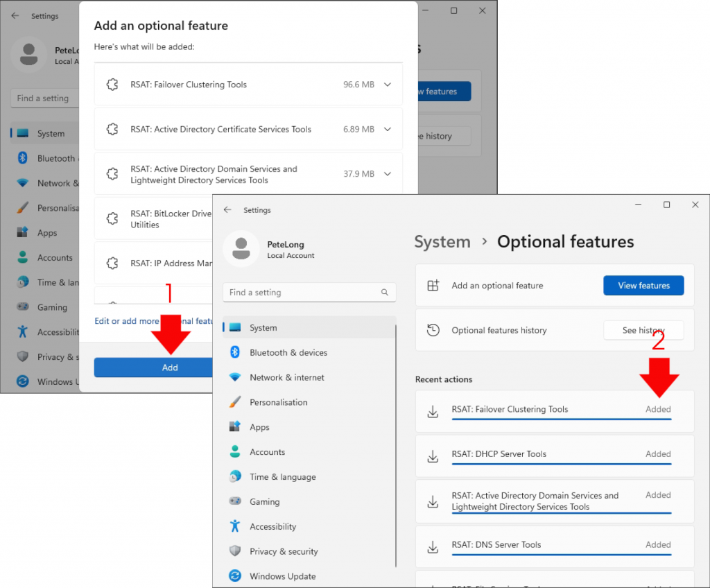Open Network & internet via its Wi-Fi icon
The width and height of the screenshot is (710, 588).
(x=235, y=377)
